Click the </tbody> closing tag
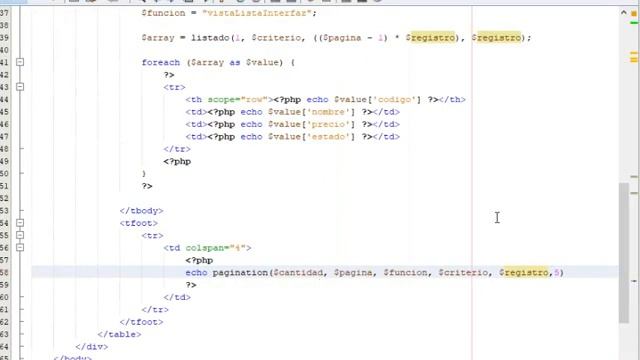The width and height of the screenshot is (640, 360). pyautogui.click(x=141, y=211)
